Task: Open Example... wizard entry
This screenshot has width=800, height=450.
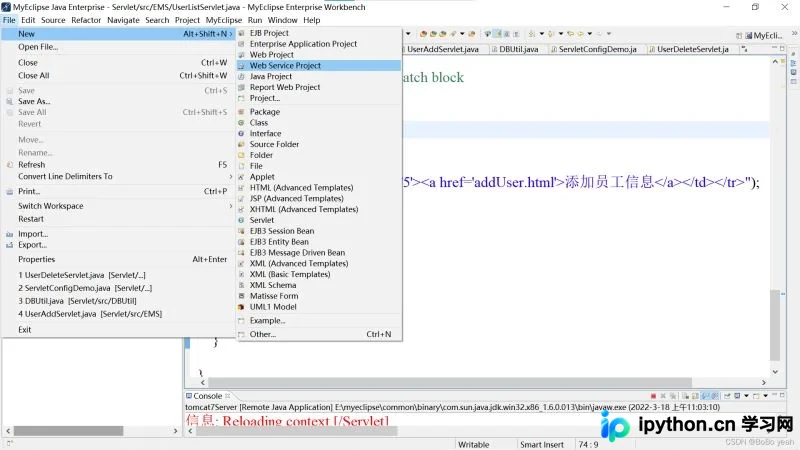Action: pos(319,320)
